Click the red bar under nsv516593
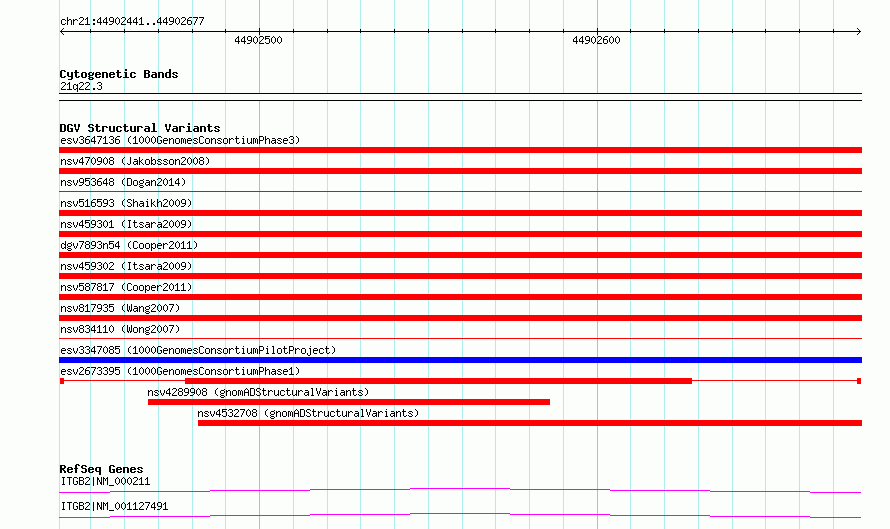 click(460, 213)
